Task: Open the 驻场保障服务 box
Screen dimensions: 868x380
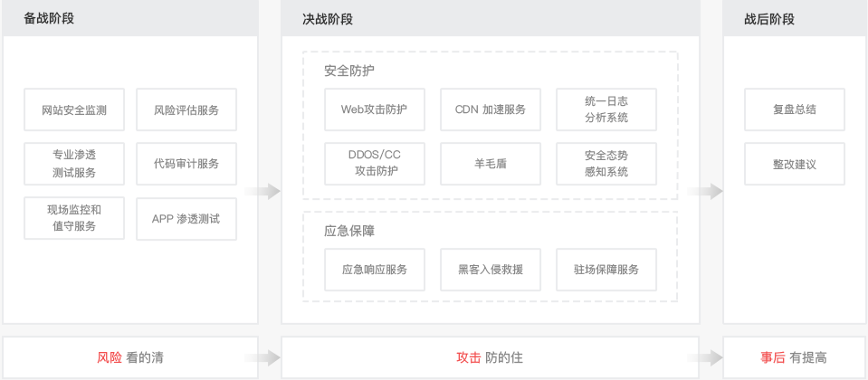Action: [606, 270]
